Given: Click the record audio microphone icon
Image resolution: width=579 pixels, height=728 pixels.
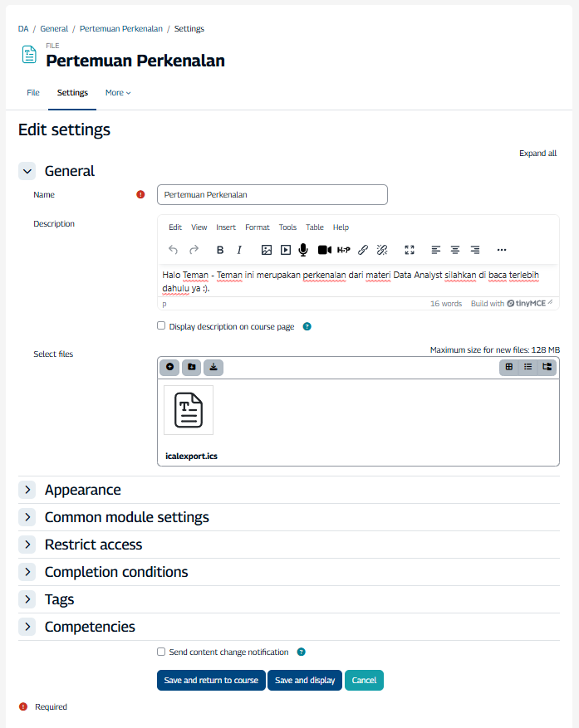Looking at the screenshot, I should click(303, 250).
